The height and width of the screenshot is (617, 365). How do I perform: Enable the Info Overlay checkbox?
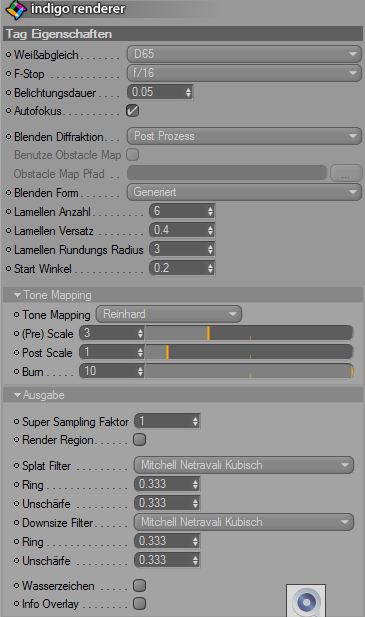click(139, 604)
